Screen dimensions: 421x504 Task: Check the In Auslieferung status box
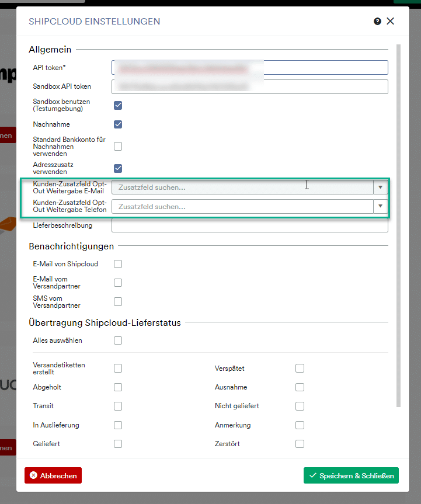click(x=118, y=425)
